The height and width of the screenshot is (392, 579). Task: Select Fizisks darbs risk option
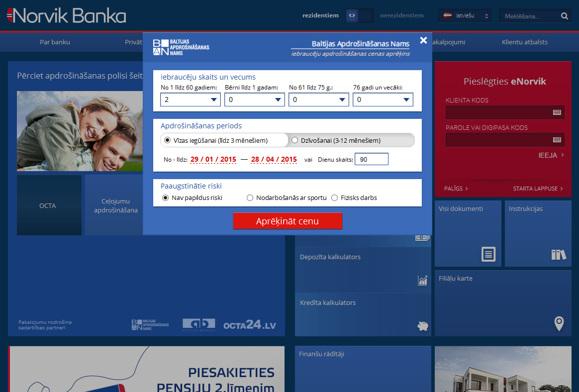click(x=335, y=198)
